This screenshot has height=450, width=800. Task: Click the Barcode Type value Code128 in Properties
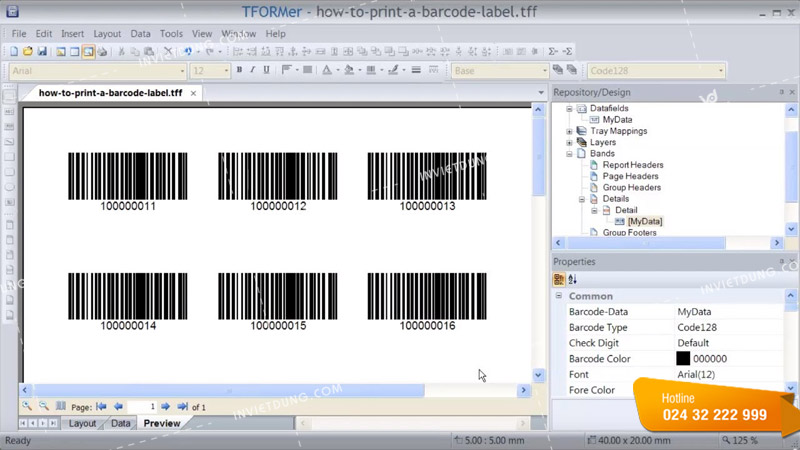(x=696, y=328)
